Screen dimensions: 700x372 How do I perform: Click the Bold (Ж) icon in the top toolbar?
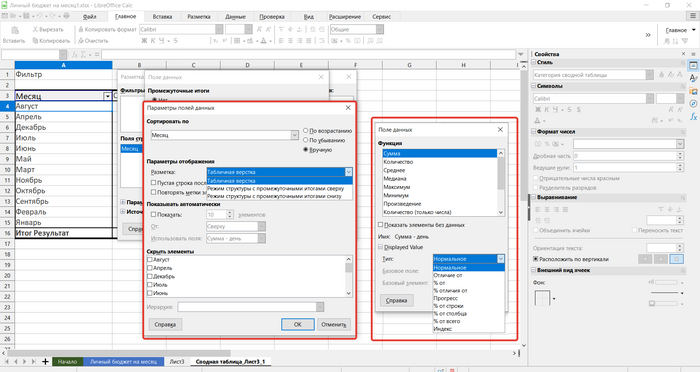[x=144, y=41]
